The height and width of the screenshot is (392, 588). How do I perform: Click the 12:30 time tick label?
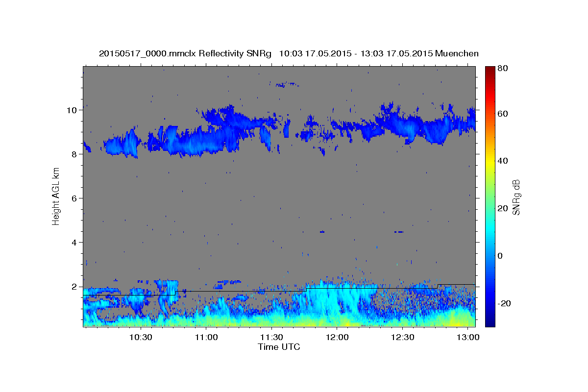tap(403, 338)
